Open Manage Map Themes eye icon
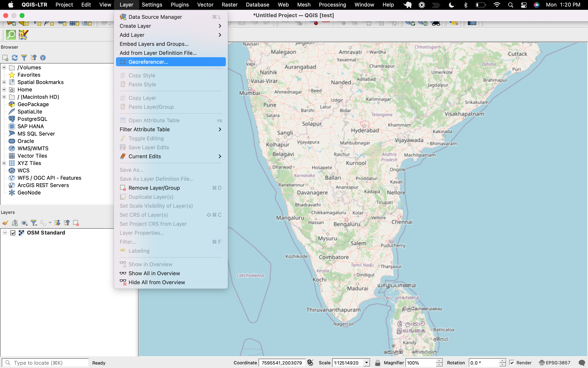Viewport: 588px width, 368px height. (24, 223)
